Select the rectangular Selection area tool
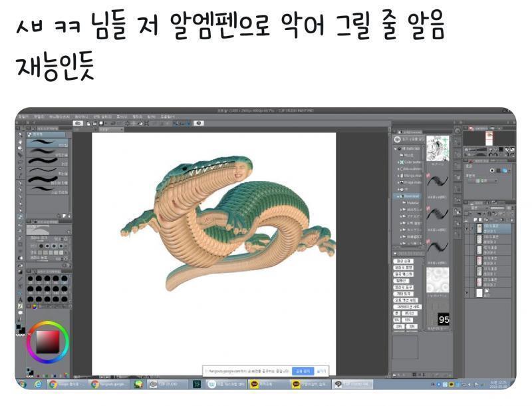The image size is (532, 406). pyautogui.click(x=20, y=162)
